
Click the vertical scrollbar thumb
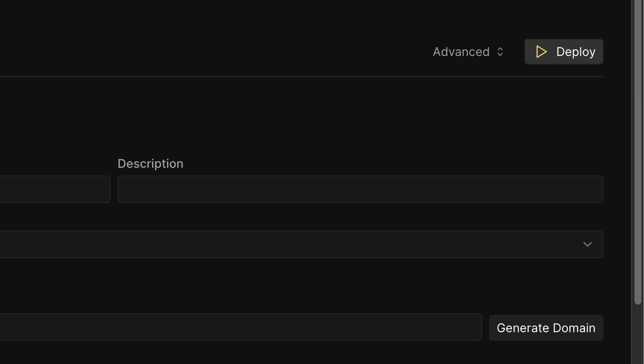pos(638,151)
